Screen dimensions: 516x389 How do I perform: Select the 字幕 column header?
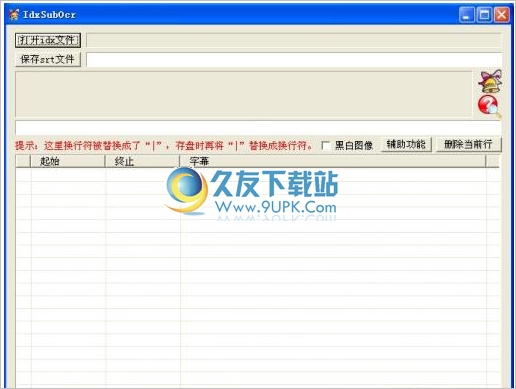click(x=333, y=161)
